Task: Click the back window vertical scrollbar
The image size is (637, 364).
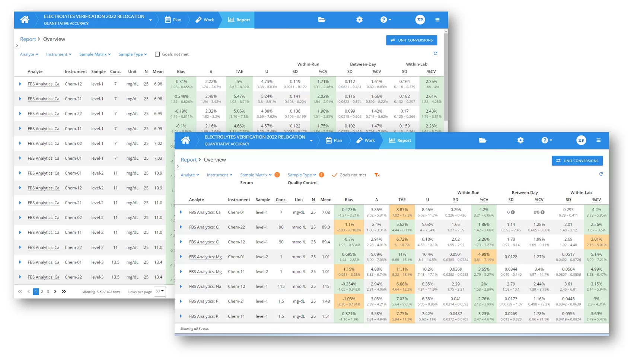Action: [446, 74]
